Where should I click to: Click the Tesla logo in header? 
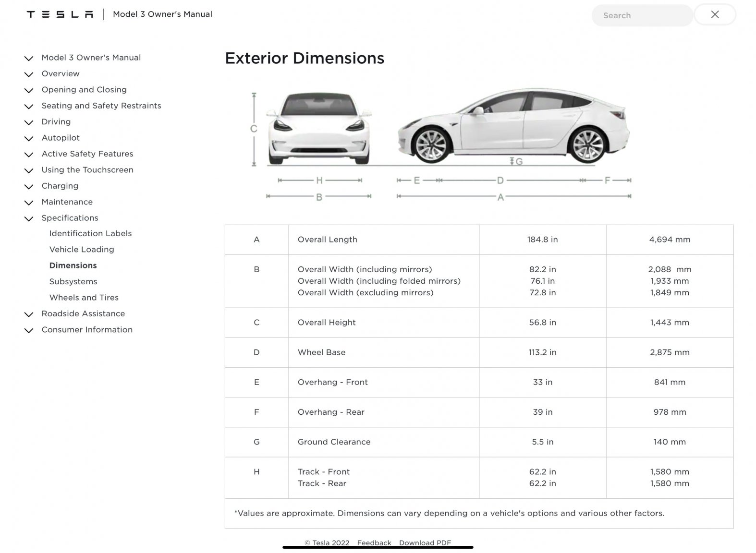[60, 14]
